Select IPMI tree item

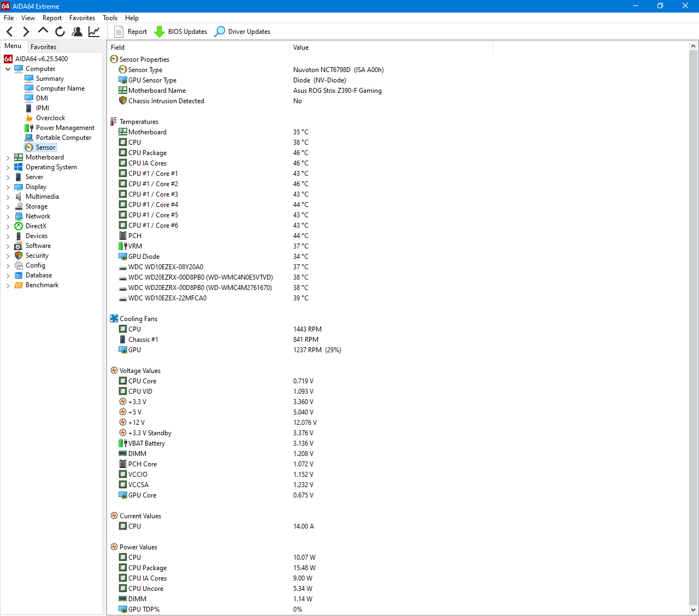43,108
